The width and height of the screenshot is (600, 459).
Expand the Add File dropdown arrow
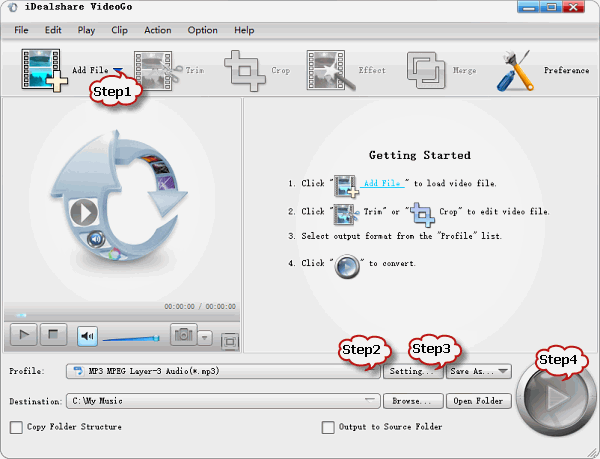coord(118,70)
